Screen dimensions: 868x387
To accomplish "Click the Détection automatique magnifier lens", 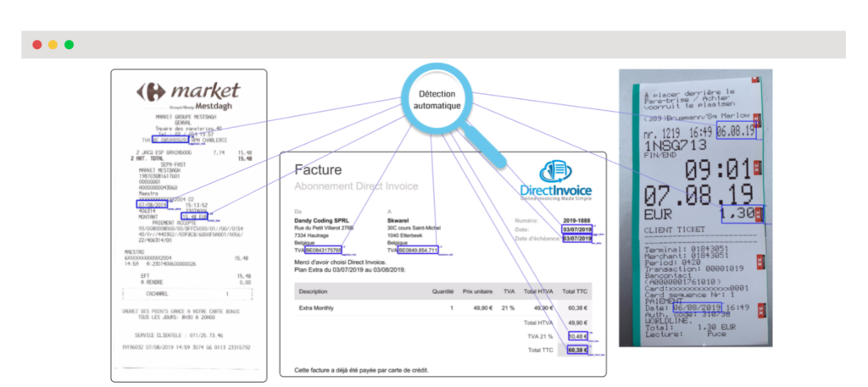I will [x=437, y=100].
